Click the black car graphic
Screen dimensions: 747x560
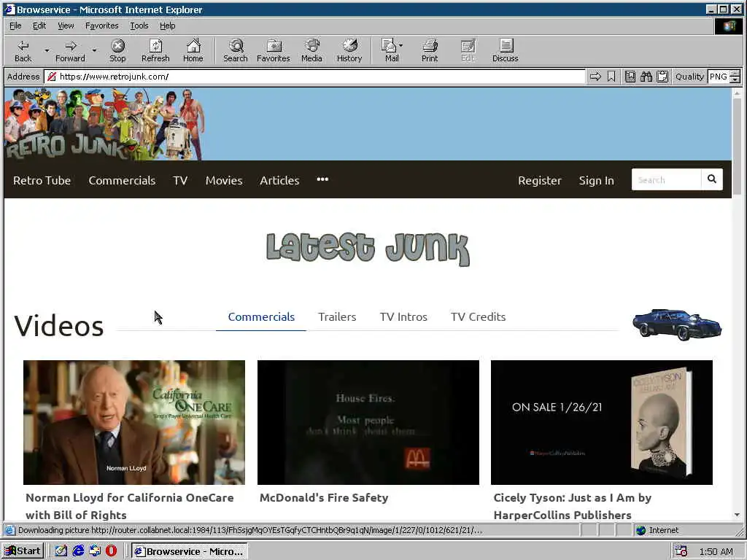[677, 324]
